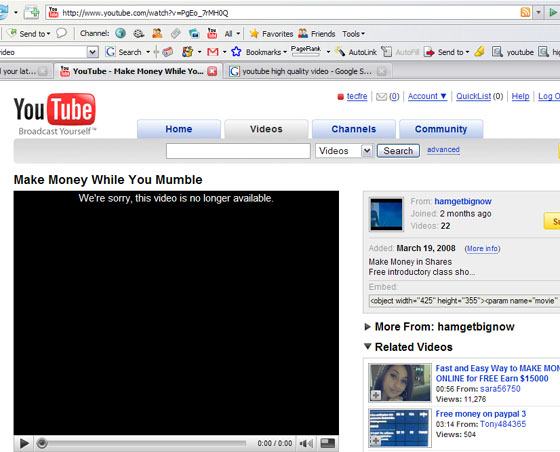This screenshot has height=452, width=560.
Task: Close the Google search tab
Action: click(x=381, y=71)
